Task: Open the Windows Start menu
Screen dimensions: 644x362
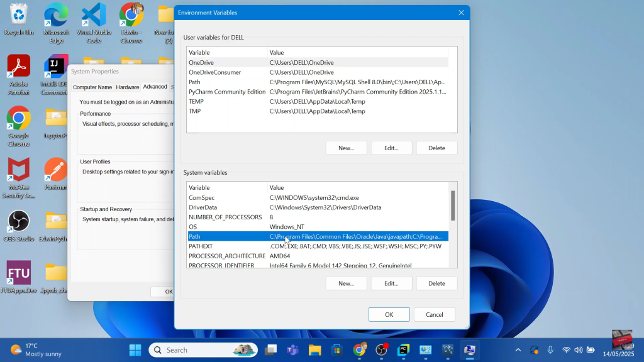Action: (x=135, y=350)
